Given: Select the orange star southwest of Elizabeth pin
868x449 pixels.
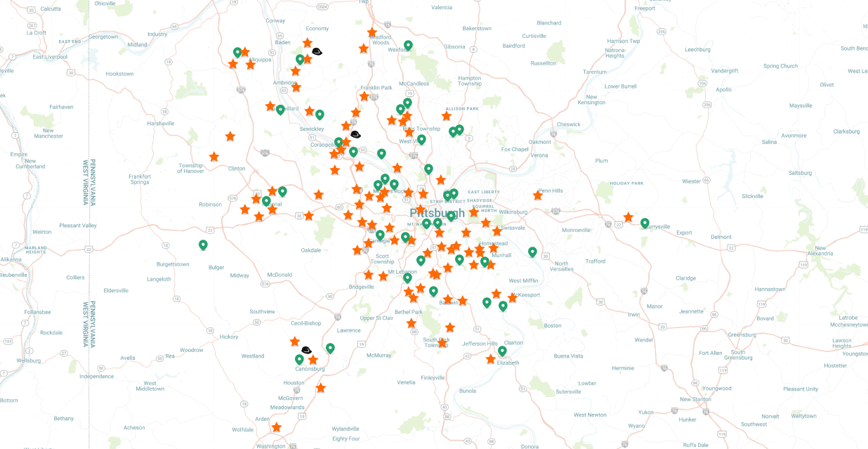Looking at the screenshot, I should point(491,359).
